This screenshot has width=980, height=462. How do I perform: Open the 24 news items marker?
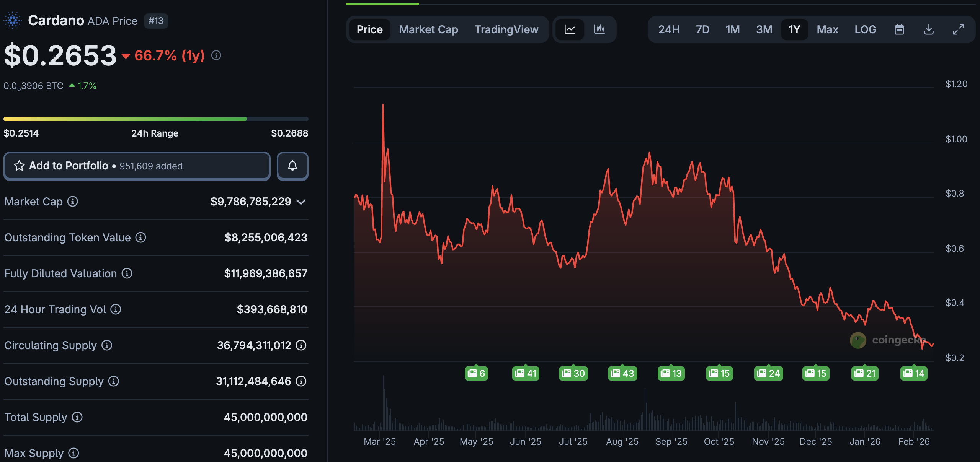pos(768,373)
